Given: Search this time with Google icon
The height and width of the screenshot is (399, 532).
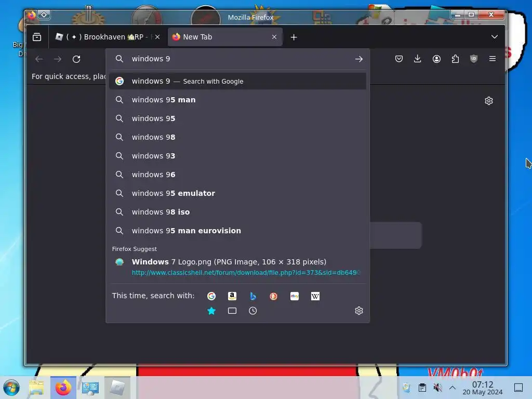Looking at the screenshot, I should (211, 296).
